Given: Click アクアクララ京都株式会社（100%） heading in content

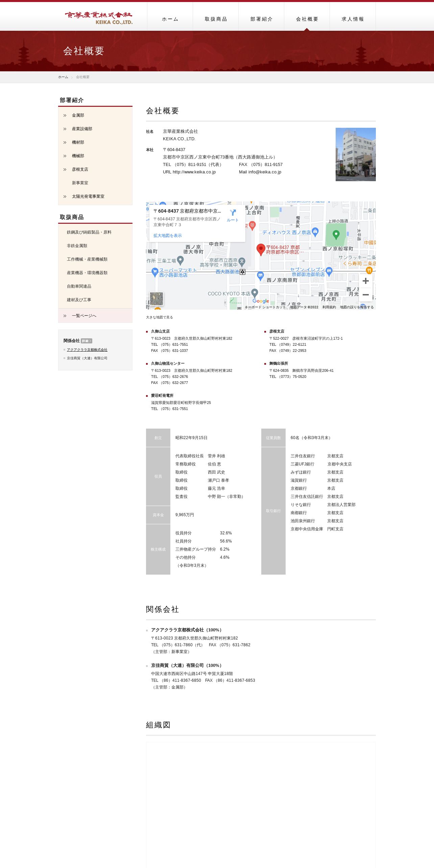Looking at the screenshot, I should pos(187,630).
